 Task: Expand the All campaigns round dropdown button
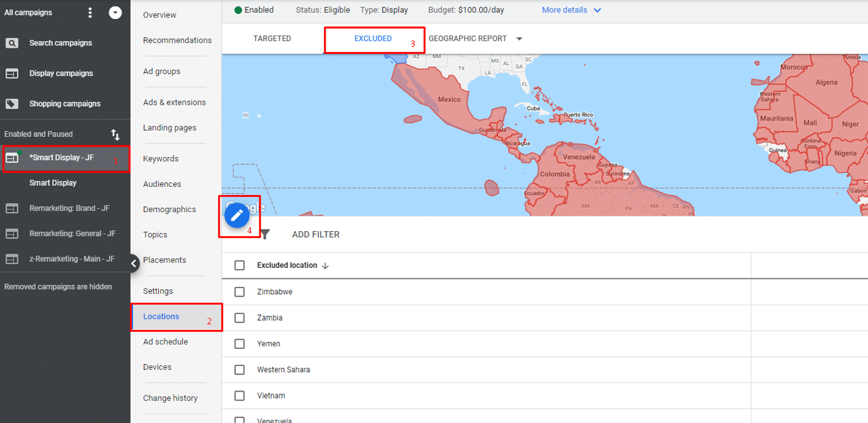point(115,13)
